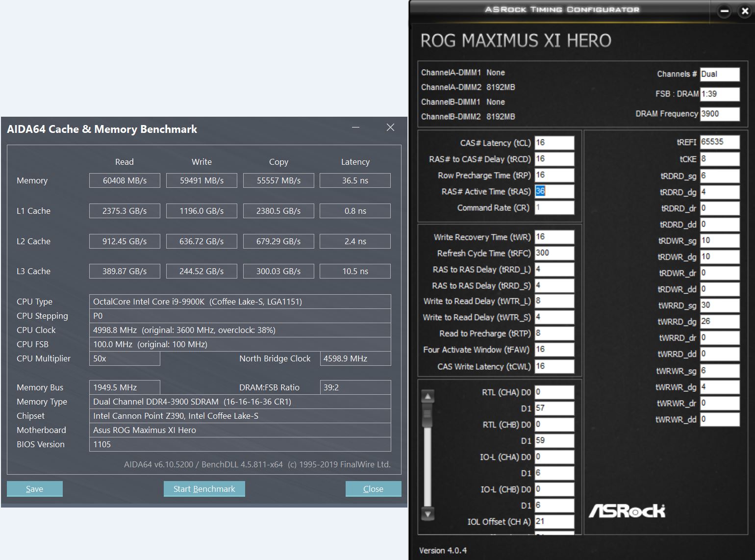Image resolution: width=755 pixels, height=560 pixels.
Task: Click the tWRWR_dg field
Action: coord(719,387)
